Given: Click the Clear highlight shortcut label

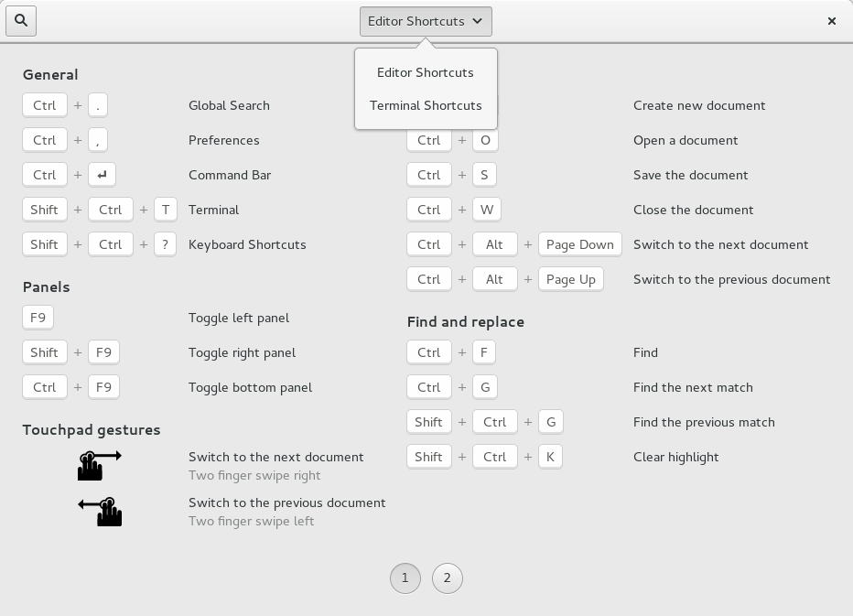Looking at the screenshot, I should click(675, 457).
